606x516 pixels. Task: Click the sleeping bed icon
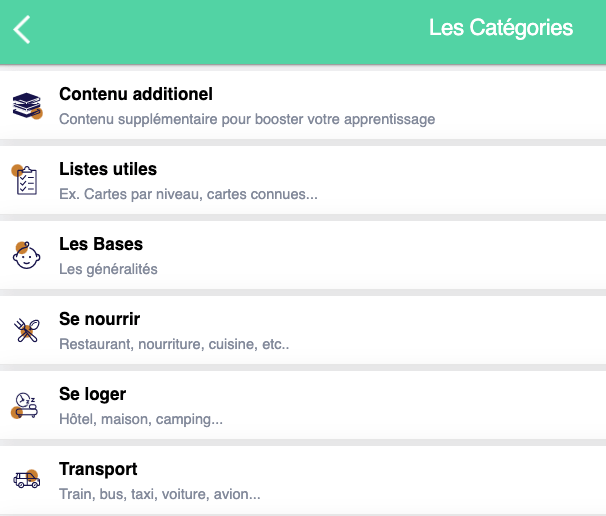pyautogui.click(x=26, y=405)
